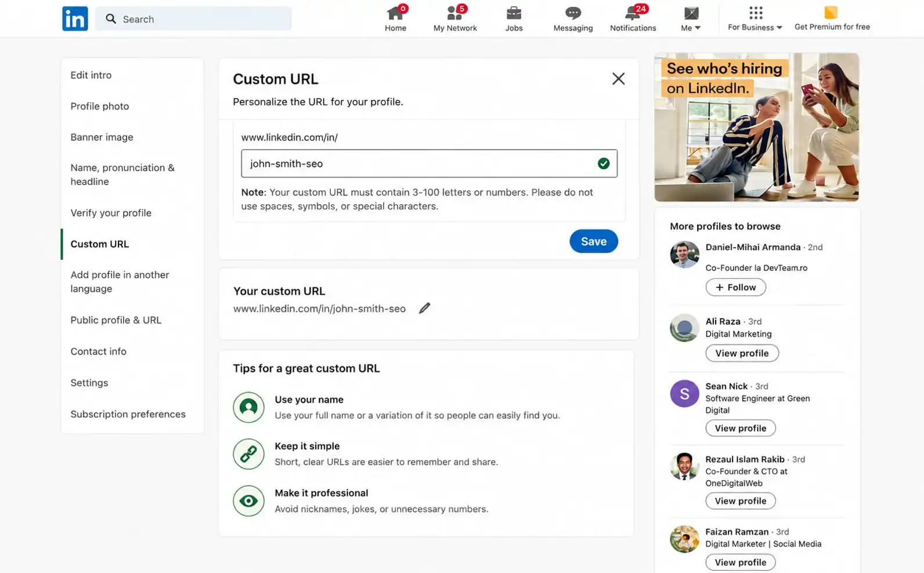Open Settings in sidebar
Viewport: 924px width, 573px height.
click(89, 383)
